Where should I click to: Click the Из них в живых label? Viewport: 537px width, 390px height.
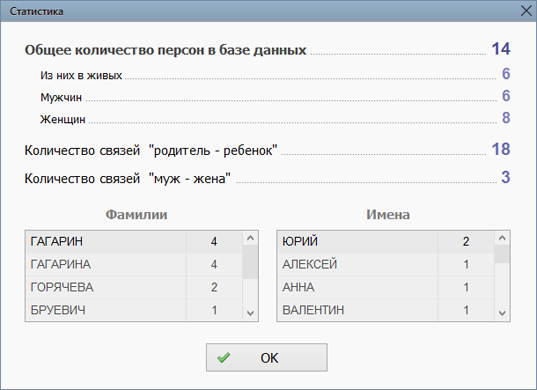pyautogui.click(x=81, y=75)
